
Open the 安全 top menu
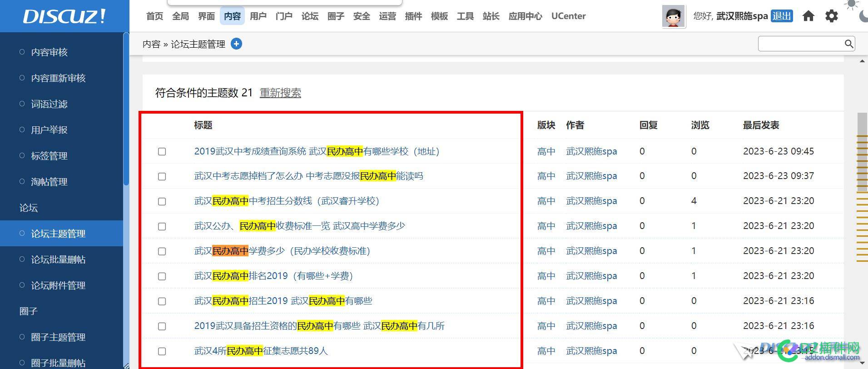(x=362, y=16)
